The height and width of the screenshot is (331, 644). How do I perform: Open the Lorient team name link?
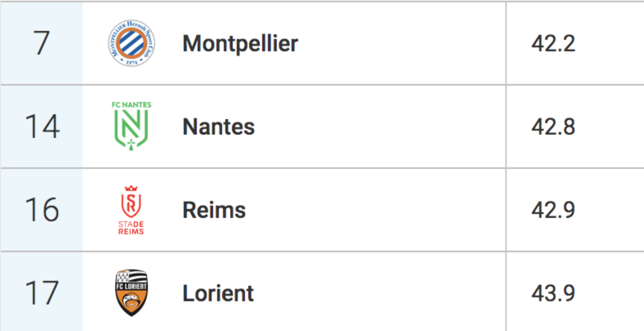(218, 293)
